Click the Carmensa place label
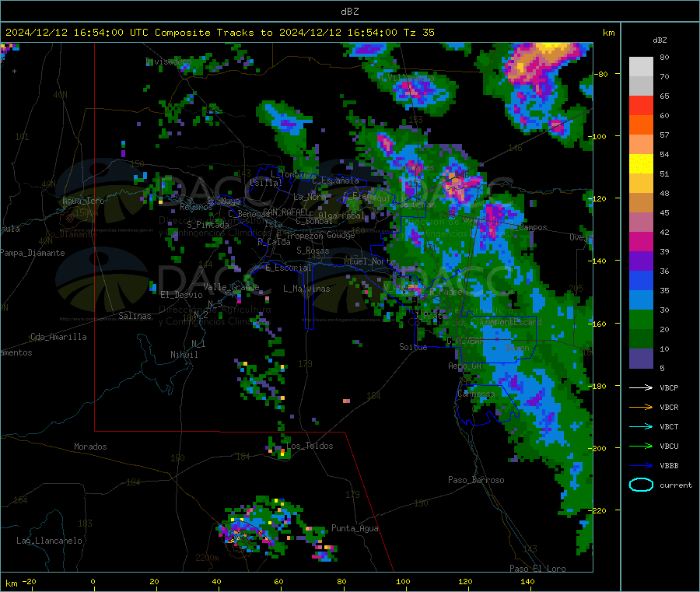Viewport: 700px width, 592px height. coord(476,394)
